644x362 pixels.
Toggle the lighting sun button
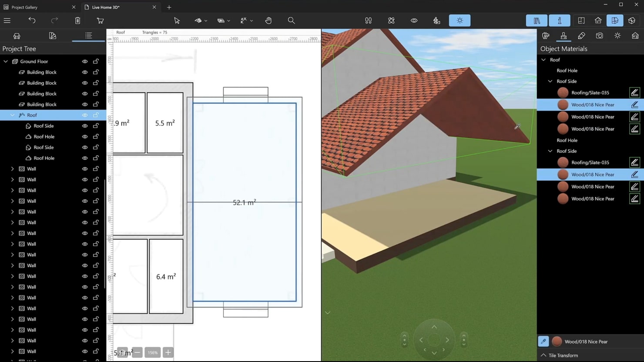(460, 20)
